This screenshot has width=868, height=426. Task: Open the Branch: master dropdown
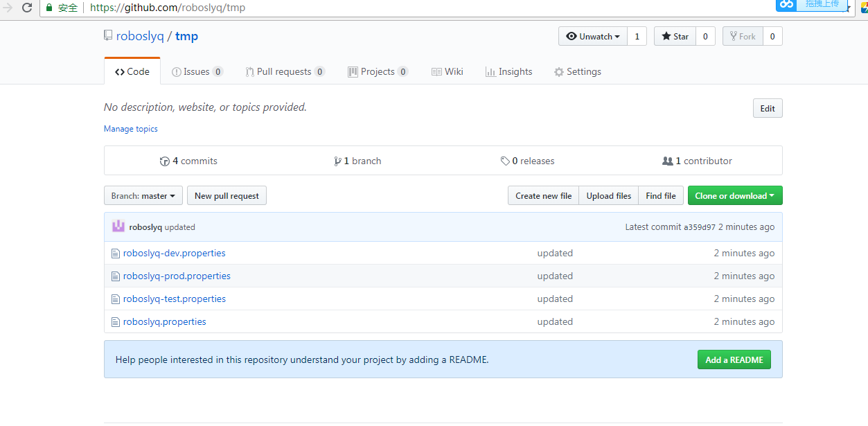[143, 196]
